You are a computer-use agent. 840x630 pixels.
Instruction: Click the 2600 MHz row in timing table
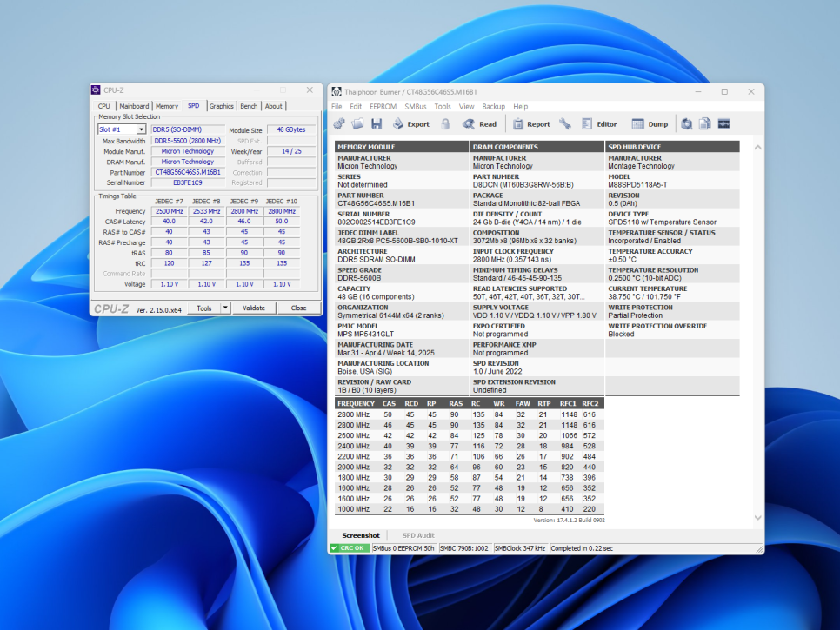(x=470, y=435)
